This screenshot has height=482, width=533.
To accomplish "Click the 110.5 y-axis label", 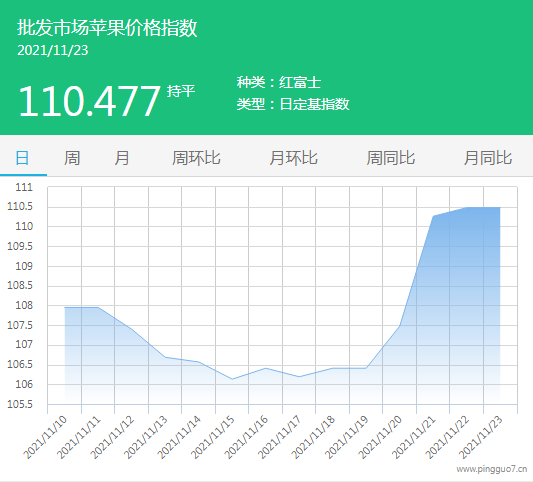I will tap(20, 206).
